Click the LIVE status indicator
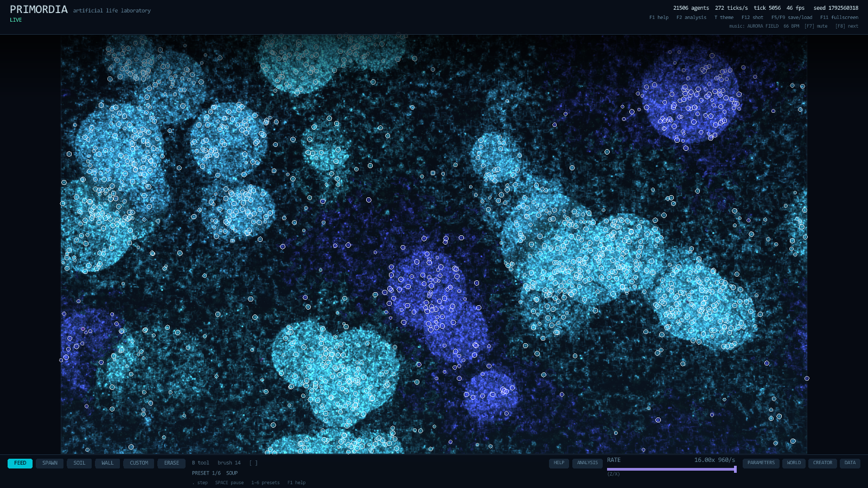Viewport: 868px width, 488px height. pyautogui.click(x=16, y=20)
